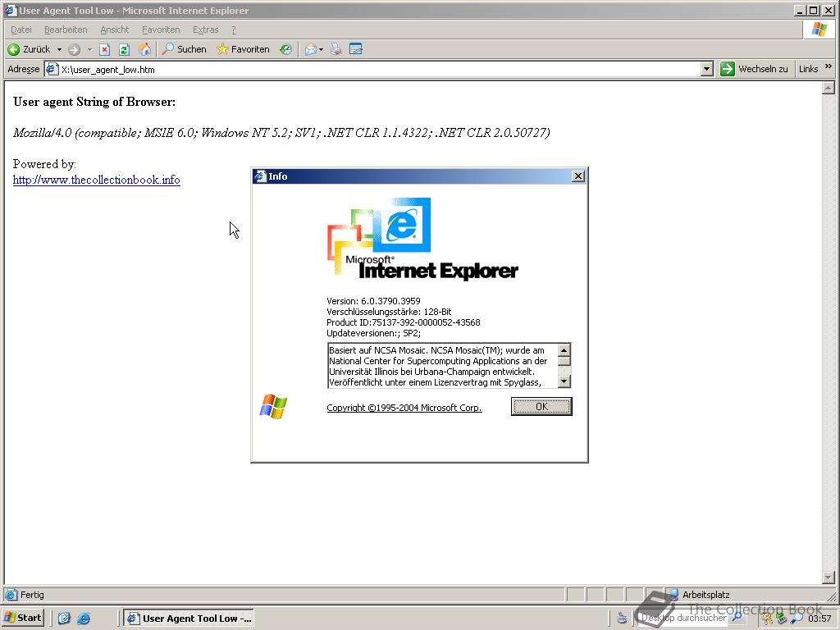Click the Desktop durchsuchen search field

683,618
